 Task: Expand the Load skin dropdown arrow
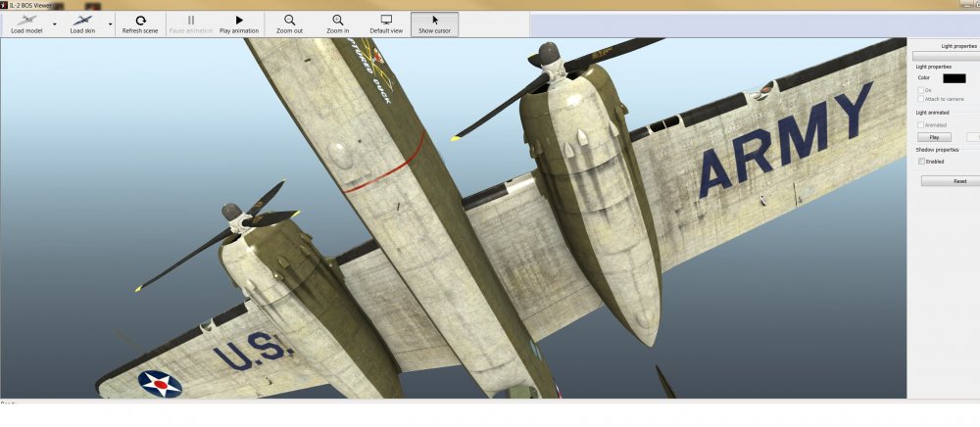[x=110, y=24]
